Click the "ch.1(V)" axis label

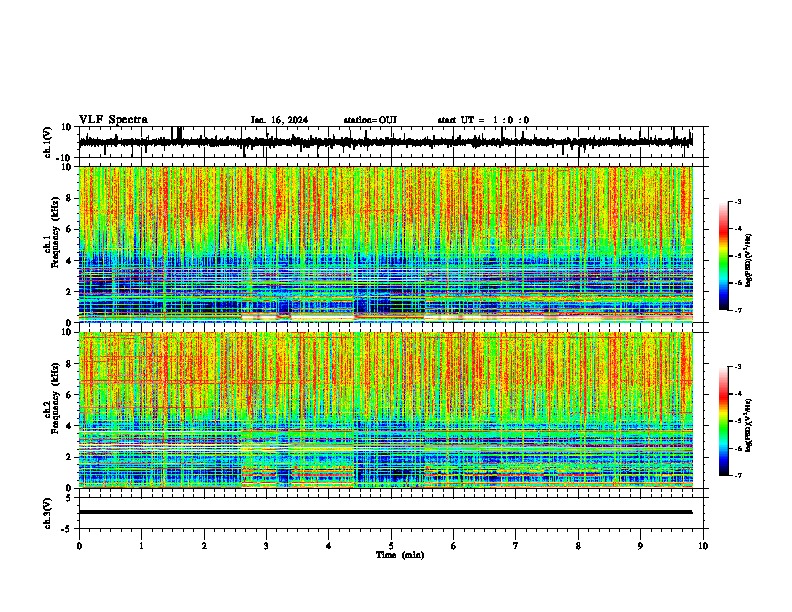(x=48, y=142)
